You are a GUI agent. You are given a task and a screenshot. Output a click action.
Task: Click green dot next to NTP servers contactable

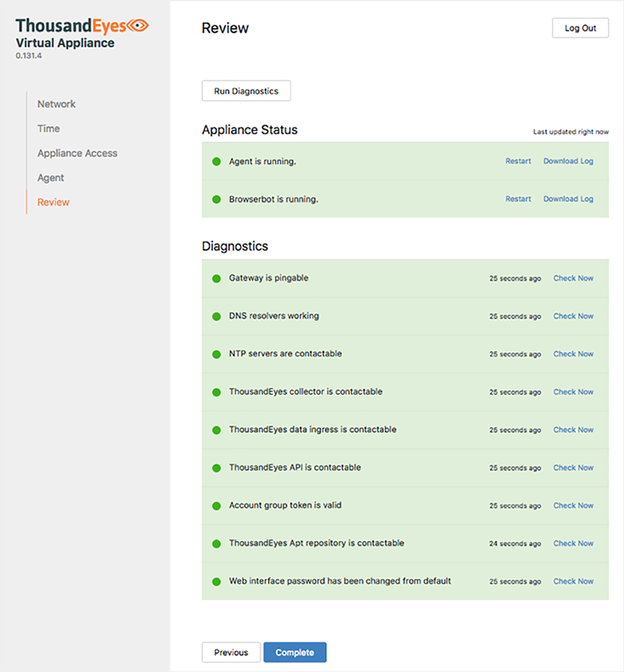(x=216, y=354)
